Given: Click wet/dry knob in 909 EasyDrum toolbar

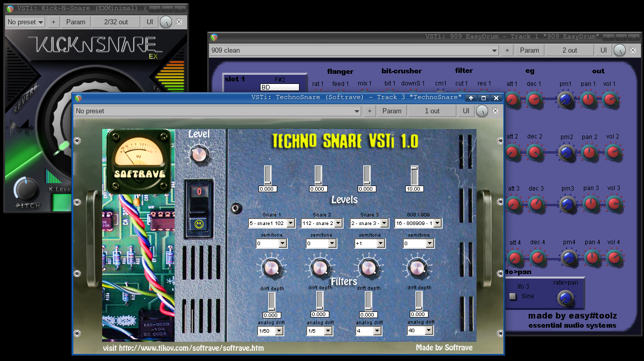Looking at the screenshot, I should tap(620, 51).
